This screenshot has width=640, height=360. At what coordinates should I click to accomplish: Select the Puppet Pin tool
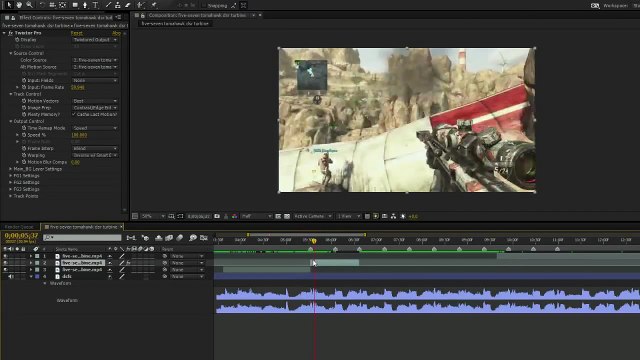[x=154, y=5]
